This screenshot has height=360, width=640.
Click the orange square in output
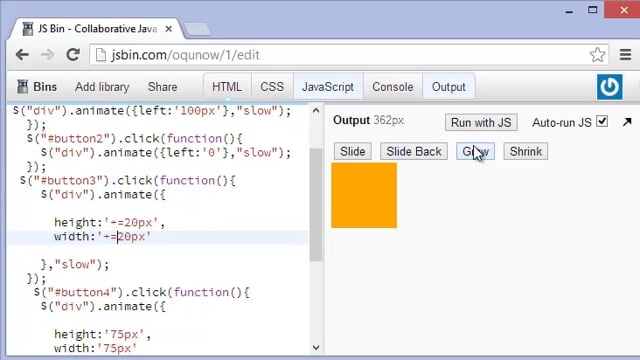pyautogui.click(x=364, y=195)
